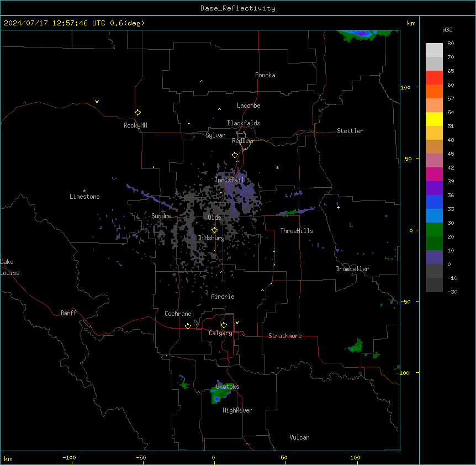
Task: Click the bright yellow legend swatch
Action: (434, 119)
